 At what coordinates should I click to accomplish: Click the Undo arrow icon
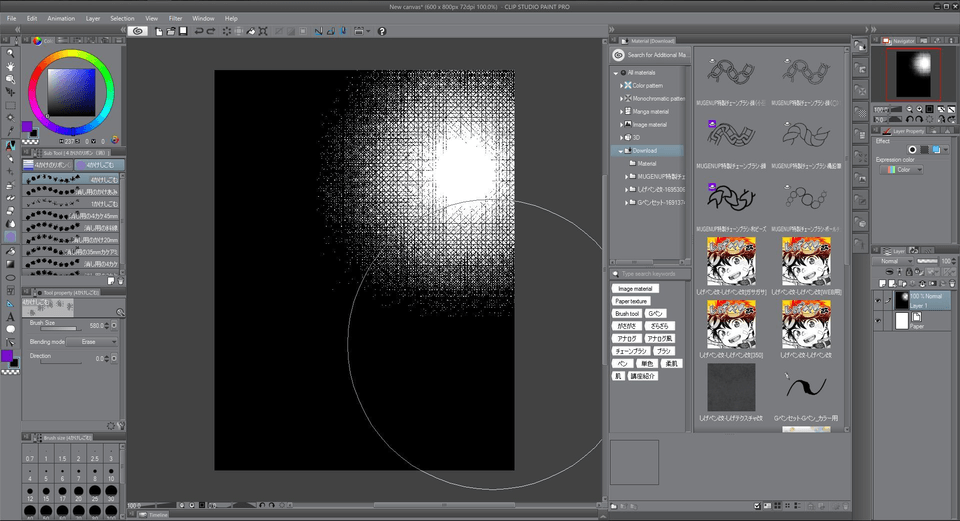[x=199, y=31]
